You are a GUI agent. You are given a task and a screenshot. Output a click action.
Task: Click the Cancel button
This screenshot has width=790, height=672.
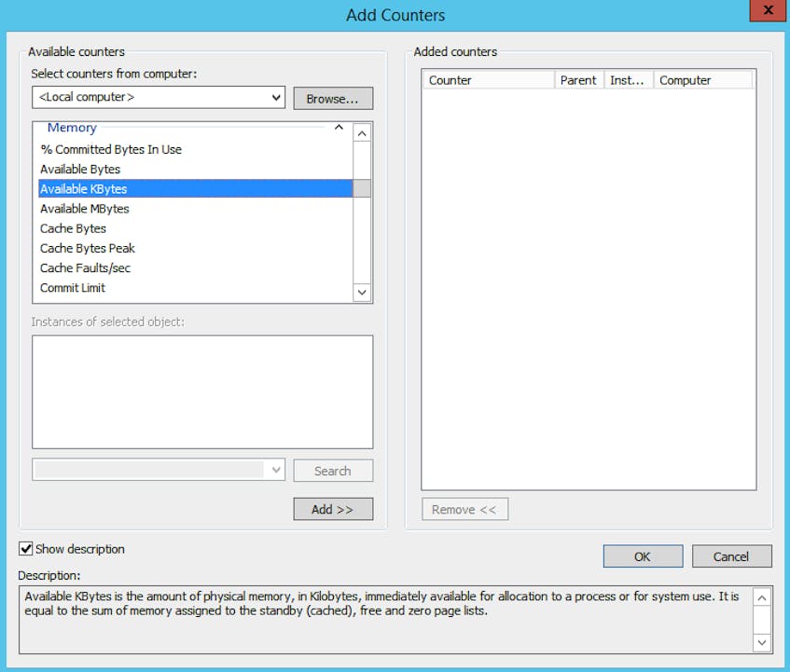point(731,556)
